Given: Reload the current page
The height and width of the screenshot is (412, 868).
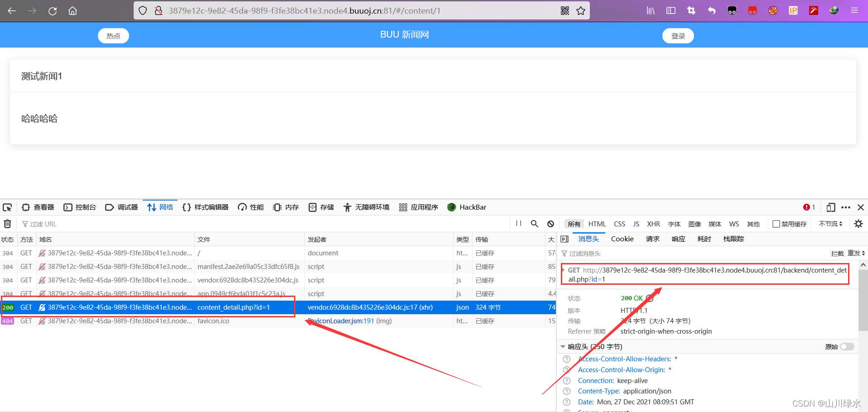Looking at the screenshot, I should point(52,10).
